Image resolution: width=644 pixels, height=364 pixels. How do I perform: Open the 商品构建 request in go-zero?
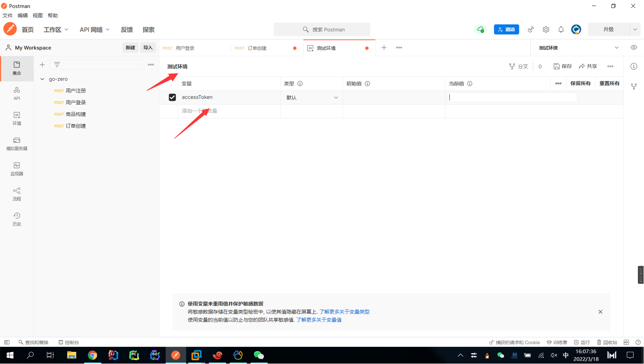click(76, 114)
